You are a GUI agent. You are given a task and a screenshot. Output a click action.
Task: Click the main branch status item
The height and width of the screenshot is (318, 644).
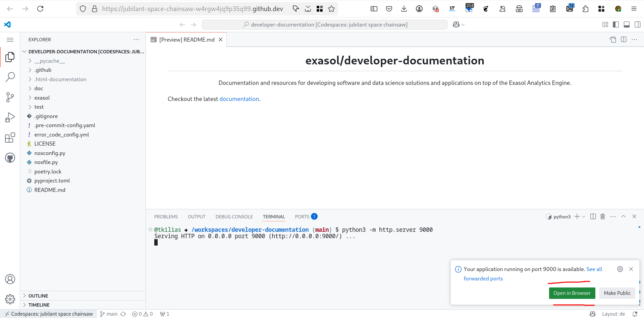[109, 314]
